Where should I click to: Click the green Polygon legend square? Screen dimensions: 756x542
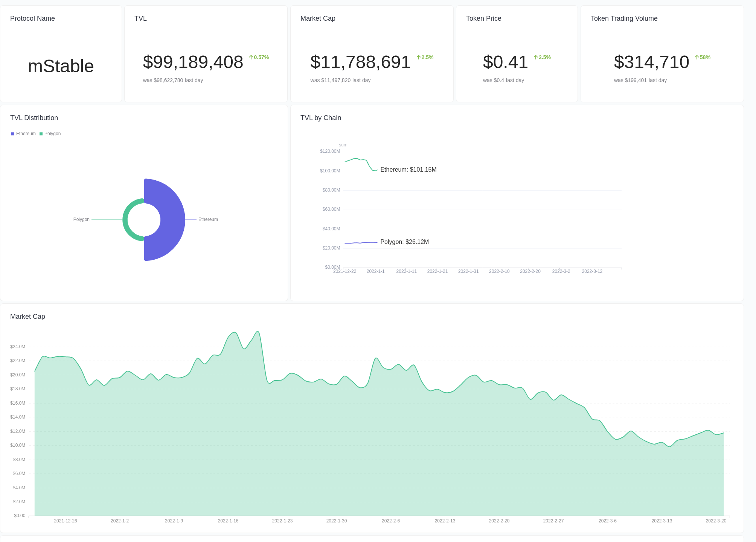(x=41, y=134)
